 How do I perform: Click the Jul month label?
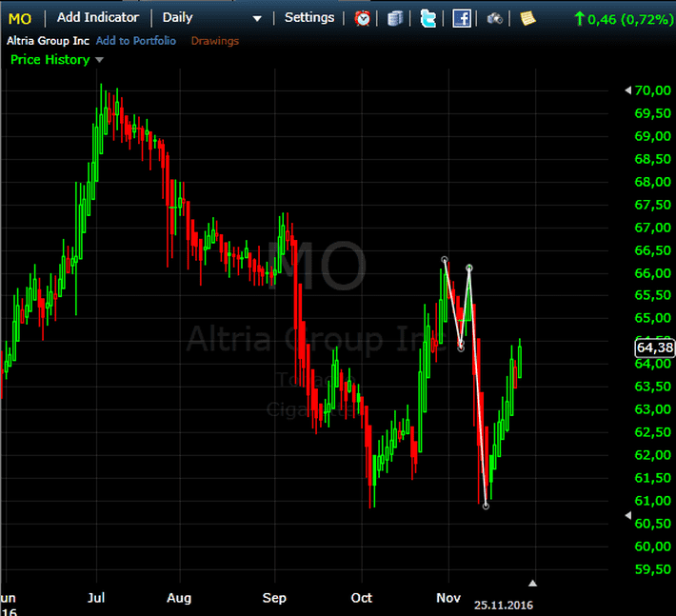(96, 598)
